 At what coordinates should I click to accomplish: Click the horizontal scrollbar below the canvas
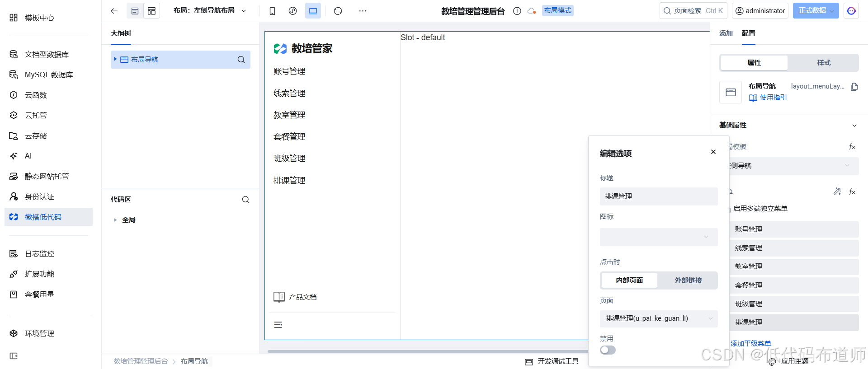[x=425, y=351]
